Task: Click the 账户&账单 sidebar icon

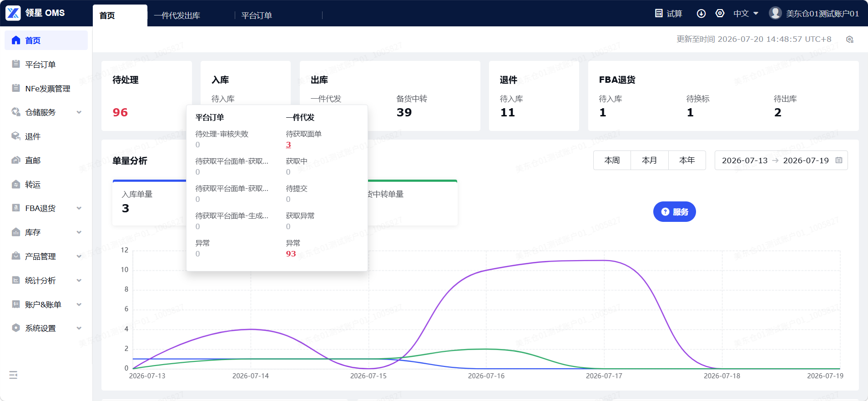Action: point(16,304)
